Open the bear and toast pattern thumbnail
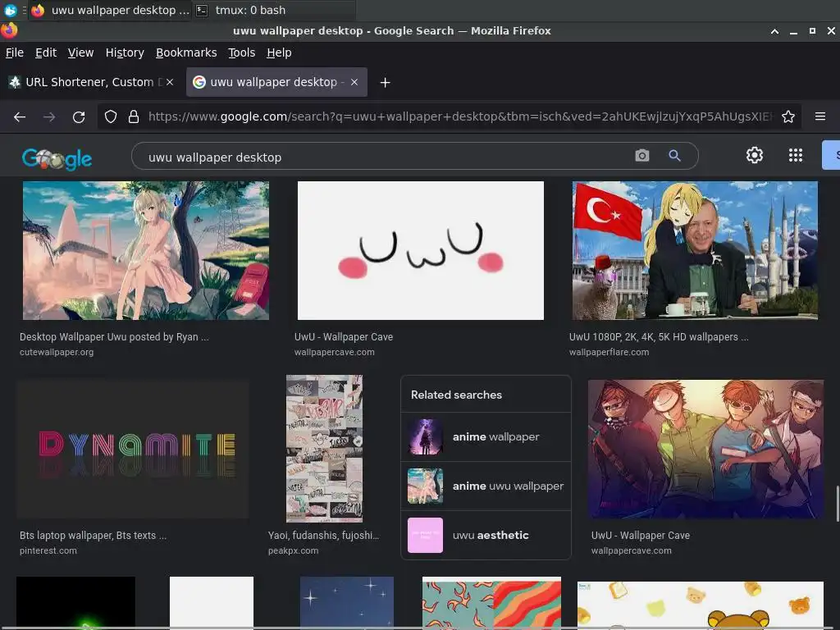This screenshot has width=840, height=630. [701, 605]
